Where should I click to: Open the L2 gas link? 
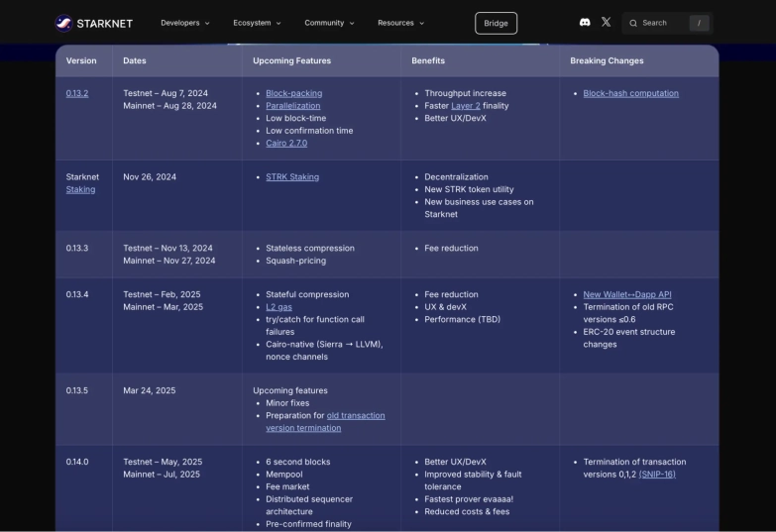click(x=278, y=307)
